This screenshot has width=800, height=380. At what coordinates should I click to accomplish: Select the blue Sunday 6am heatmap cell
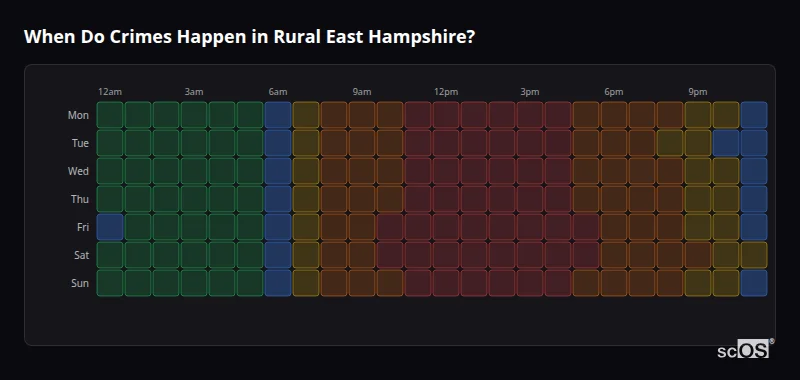pos(278,283)
